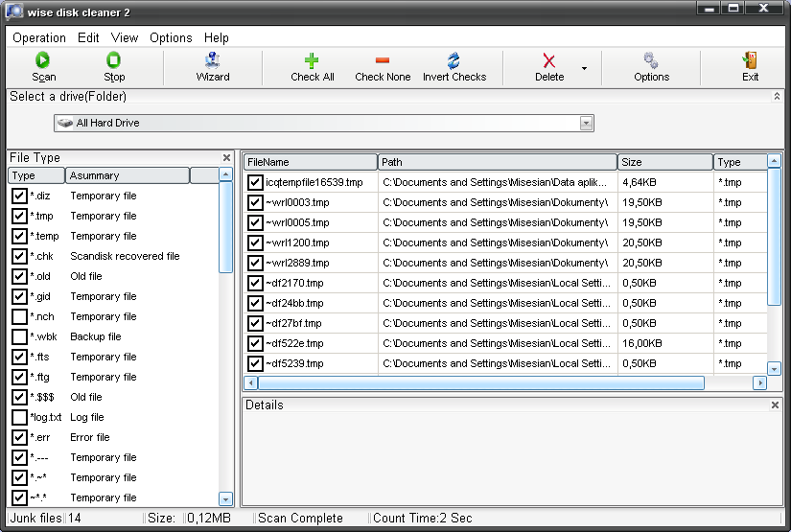Click the red Check None icon
The image size is (791, 532).
(383, 60)
